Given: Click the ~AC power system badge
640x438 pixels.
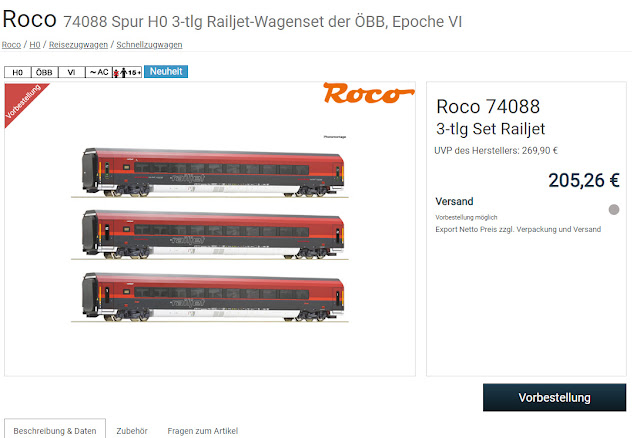Looking at the screenshot, I should 99,72.
